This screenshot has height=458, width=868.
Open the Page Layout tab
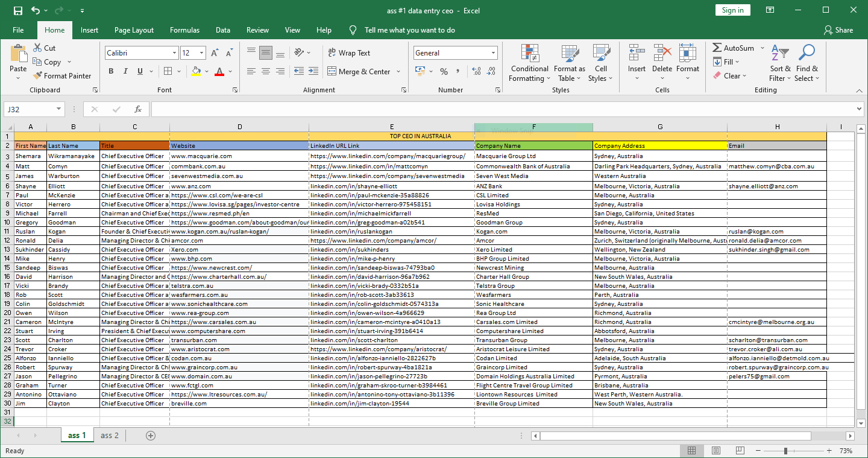click(134, 30)
